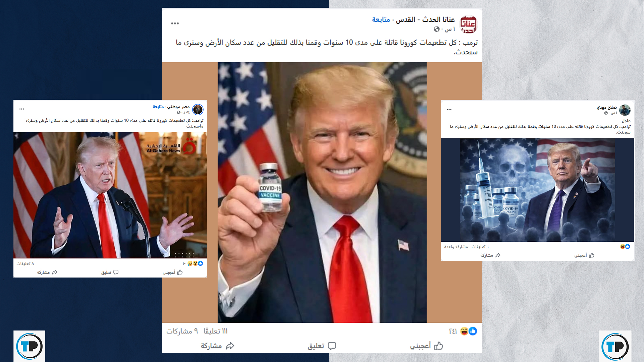Click the Like thumbs-up icon on right post
The image size is (644, 362).
coord(591,255)
